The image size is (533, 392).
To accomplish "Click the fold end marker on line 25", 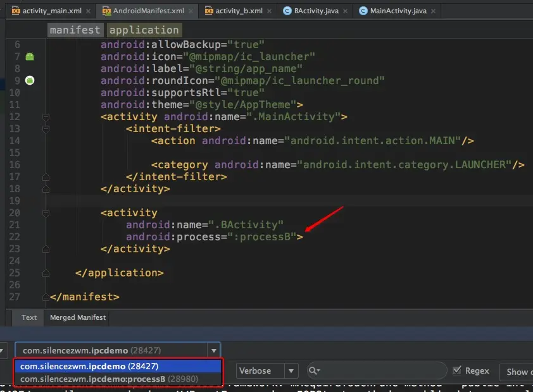I will (46, 273).
